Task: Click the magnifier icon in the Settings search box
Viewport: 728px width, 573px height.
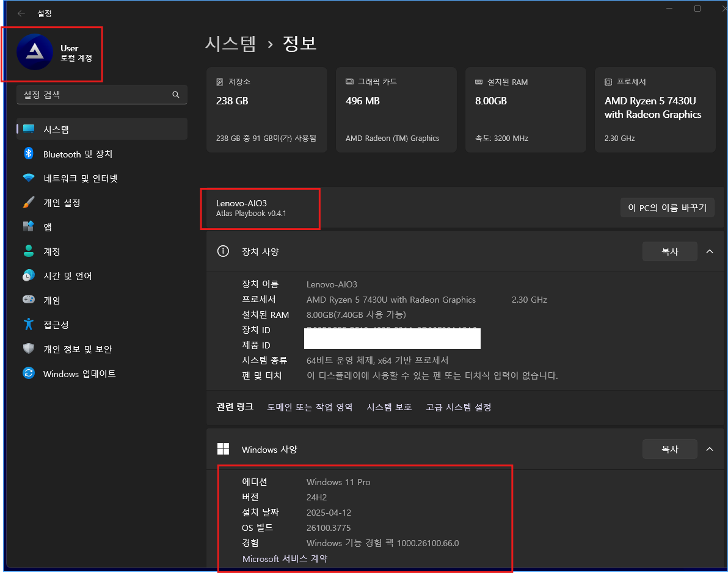Action: pos(175,95)
